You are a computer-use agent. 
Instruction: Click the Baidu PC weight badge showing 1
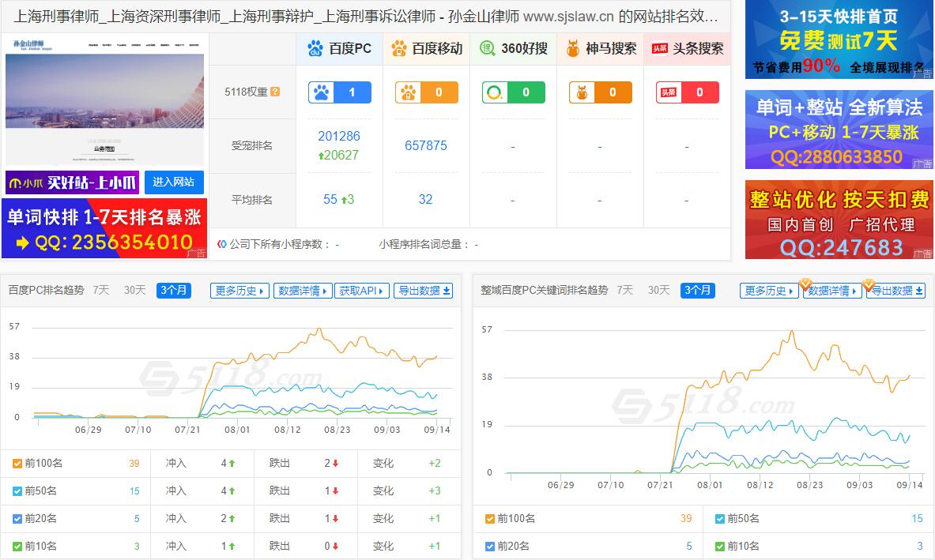[340, 92]
